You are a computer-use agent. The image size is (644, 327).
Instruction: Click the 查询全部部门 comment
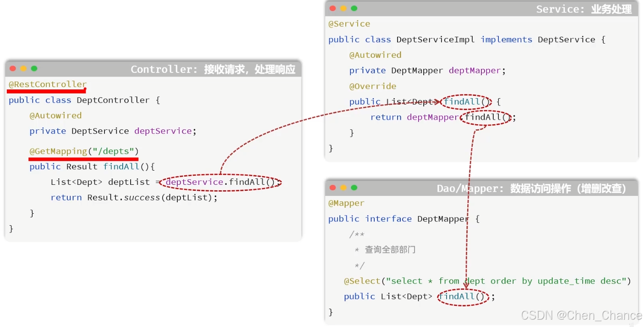click(x=390, y=250)
